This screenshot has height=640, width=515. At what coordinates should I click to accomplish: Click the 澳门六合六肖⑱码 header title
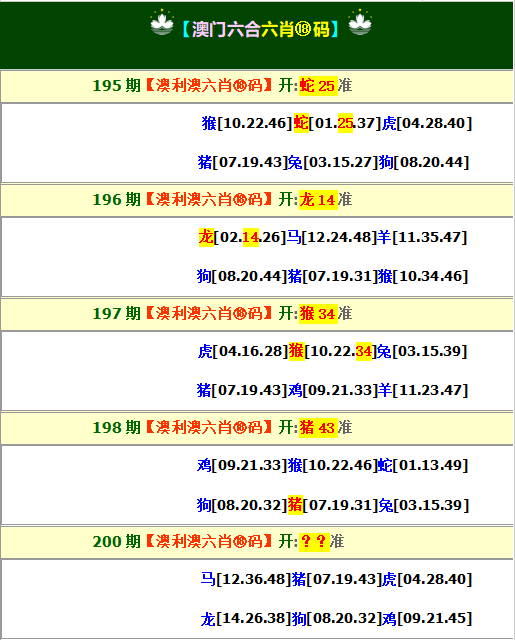point(261,29)
